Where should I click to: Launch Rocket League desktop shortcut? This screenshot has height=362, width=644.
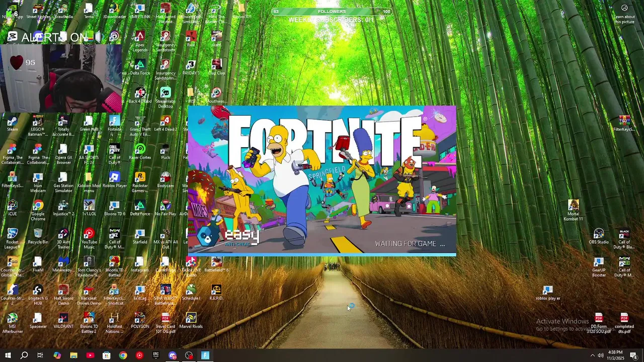tap(13, 239)
